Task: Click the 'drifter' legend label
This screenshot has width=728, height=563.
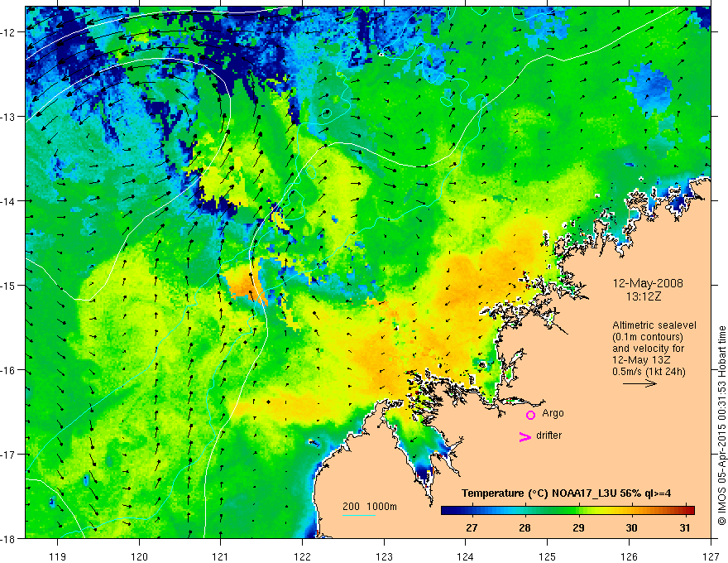Action: pyautogui.click(x=548, y=435)
